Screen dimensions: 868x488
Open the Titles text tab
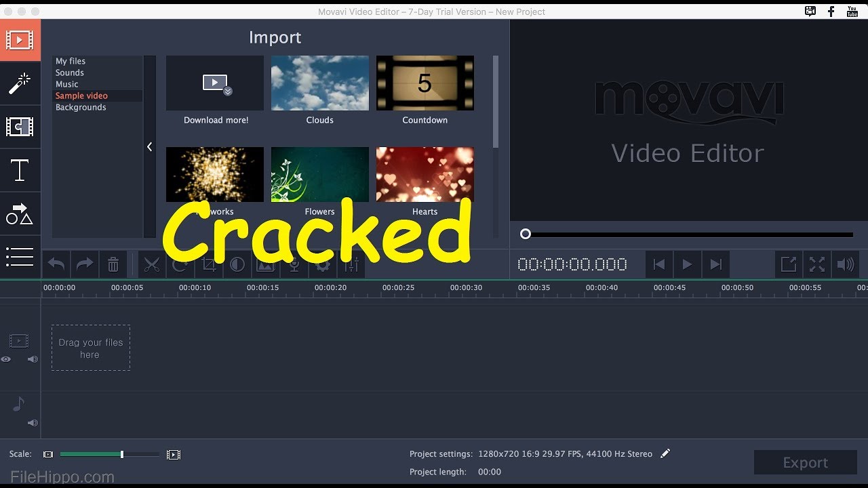tap(20, 170)
